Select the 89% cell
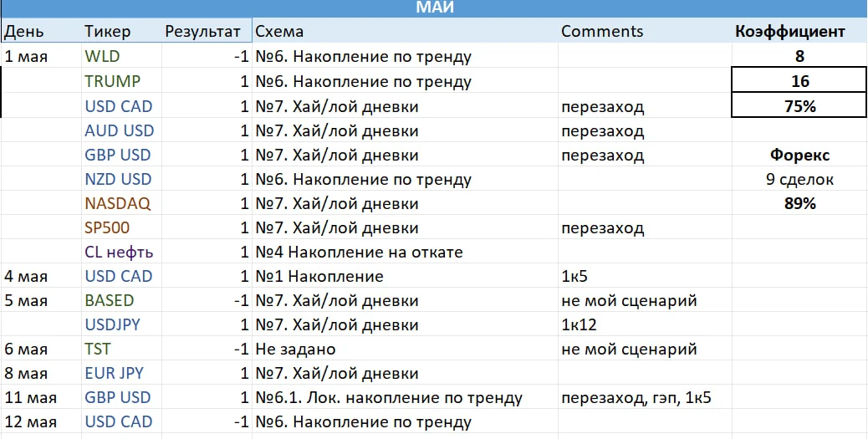Viewport: 868px width, 439px height. point(800,203)
